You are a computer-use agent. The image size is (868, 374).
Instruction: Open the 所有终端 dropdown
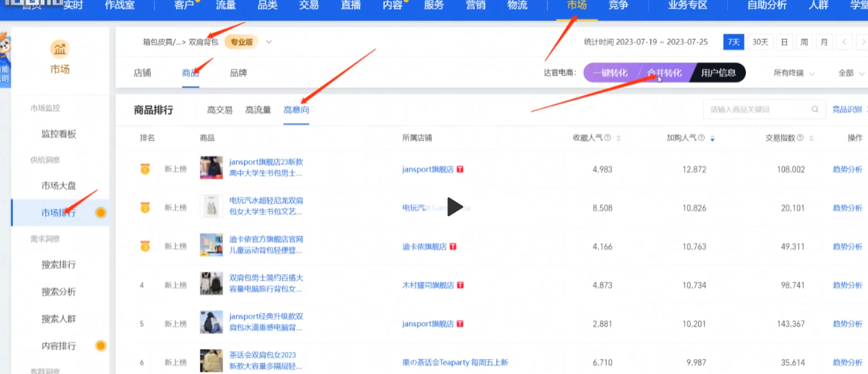[x=794, y=73]
